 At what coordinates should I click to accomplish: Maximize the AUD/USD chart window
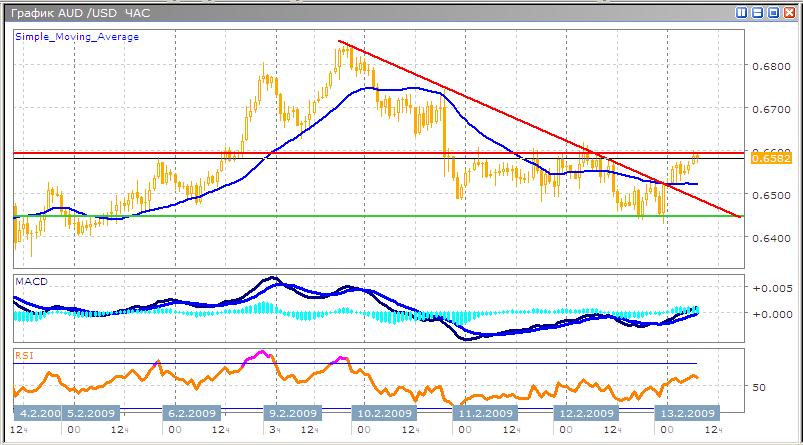pyautogui.click(x=772, y=13)
